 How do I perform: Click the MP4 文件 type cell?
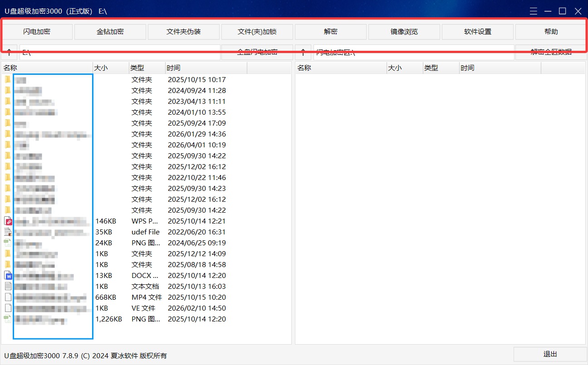(x=147, y=297)
